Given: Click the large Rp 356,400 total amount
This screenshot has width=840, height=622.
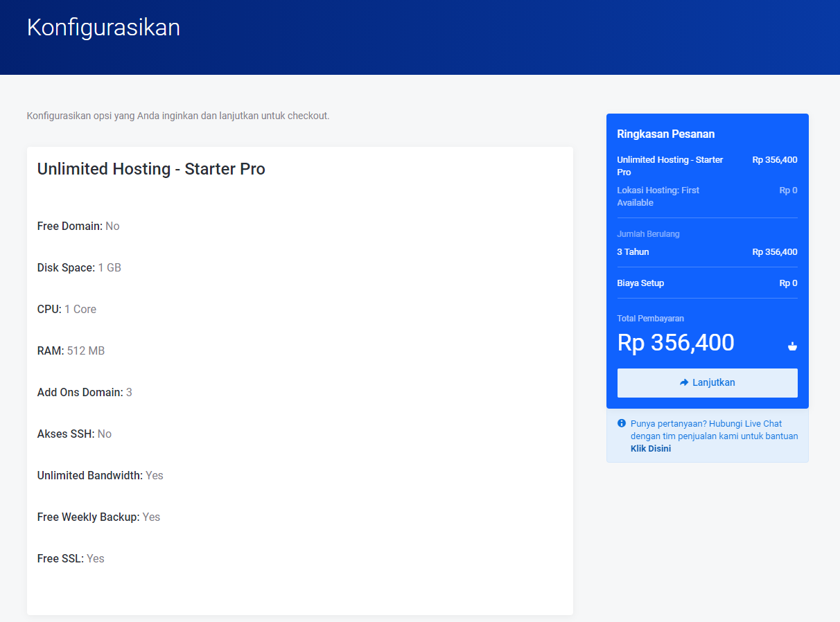Looking at the screenshot, I should [x=676, y=343].
